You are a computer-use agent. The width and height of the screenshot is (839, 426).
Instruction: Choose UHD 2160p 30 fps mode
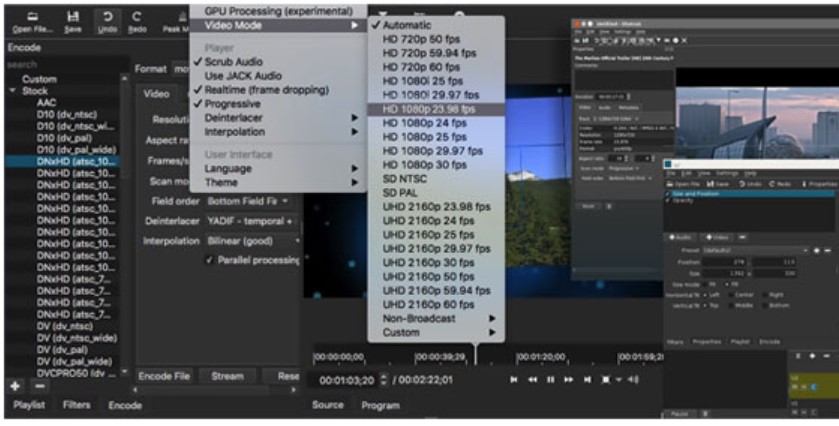[x=436, y=263]
